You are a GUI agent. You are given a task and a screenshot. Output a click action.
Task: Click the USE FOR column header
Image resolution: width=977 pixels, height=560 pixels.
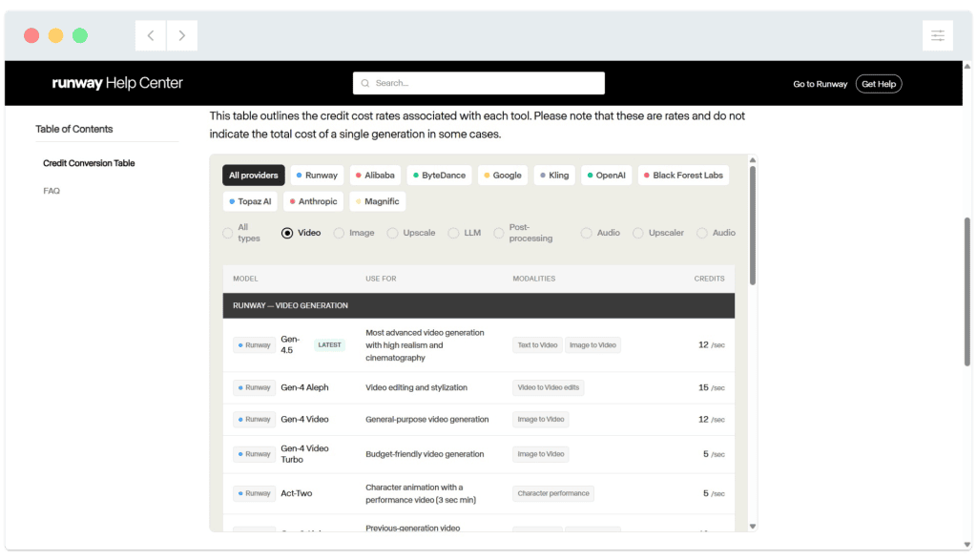point(381,279)
